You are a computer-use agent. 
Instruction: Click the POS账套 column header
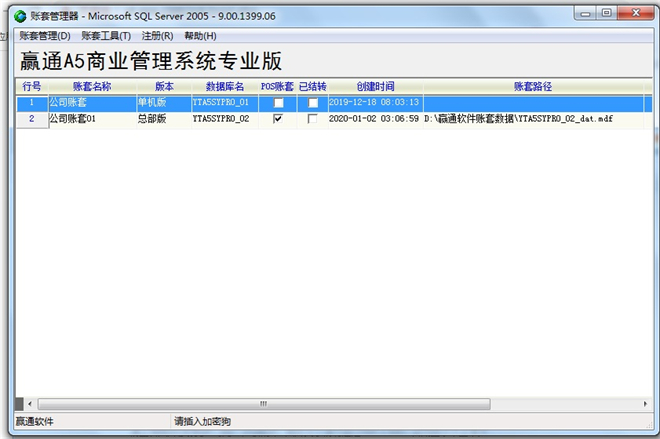(278, 87)
